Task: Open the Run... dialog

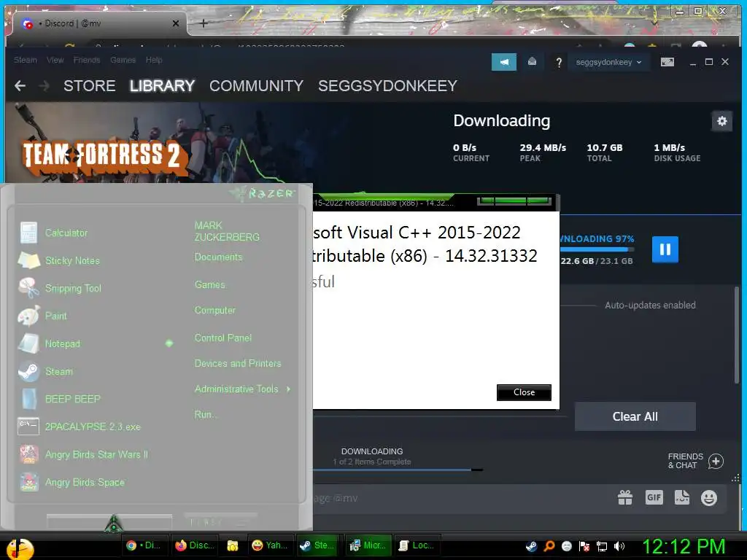Action: (x=205, y=415)
